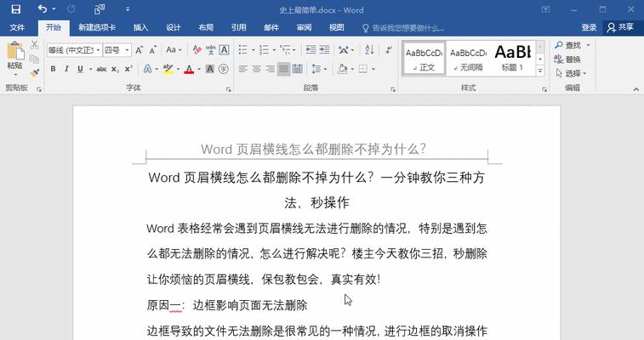Apply red font color
The image size is (644, 340).
pos(189,69)
